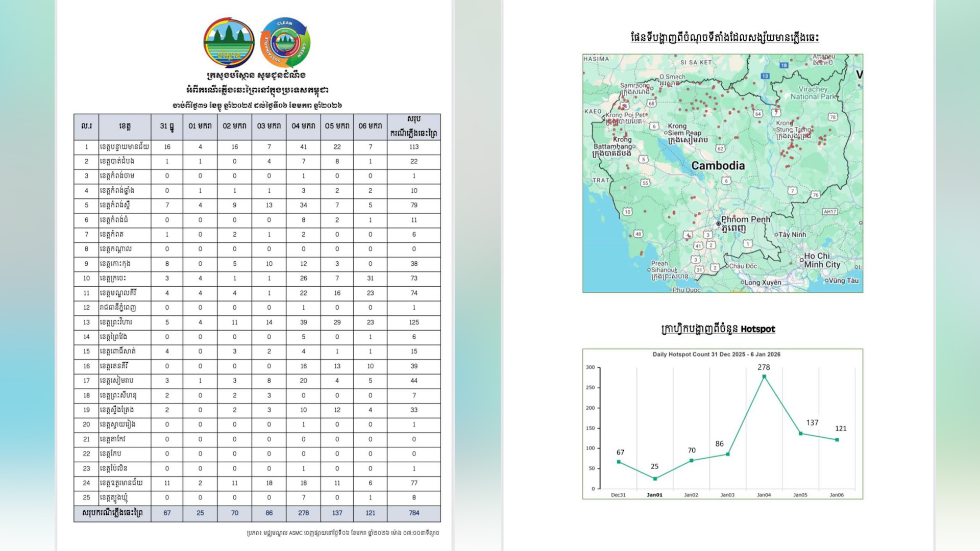Click the 278 peak data point on chart
The width and height of the screenshot is (980, 551).
click(x=764, y=377)
